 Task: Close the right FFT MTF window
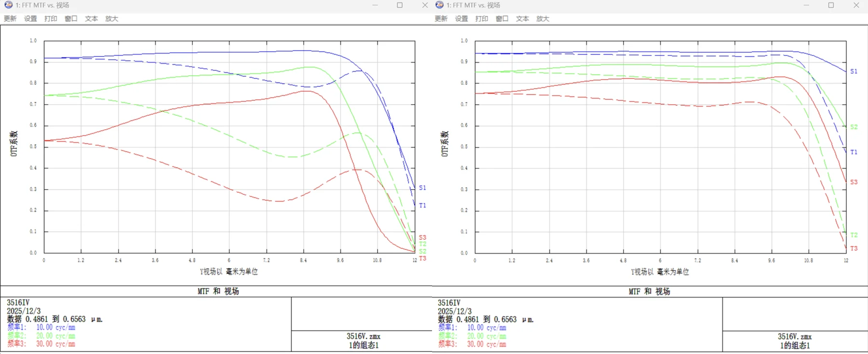tap(856, 5)
